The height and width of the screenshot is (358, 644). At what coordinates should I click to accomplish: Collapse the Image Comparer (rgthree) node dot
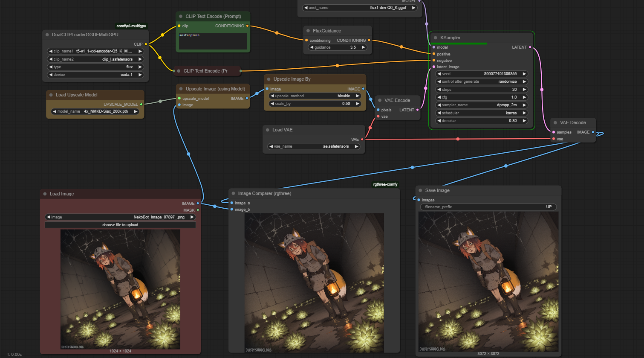tap(234, 193)
